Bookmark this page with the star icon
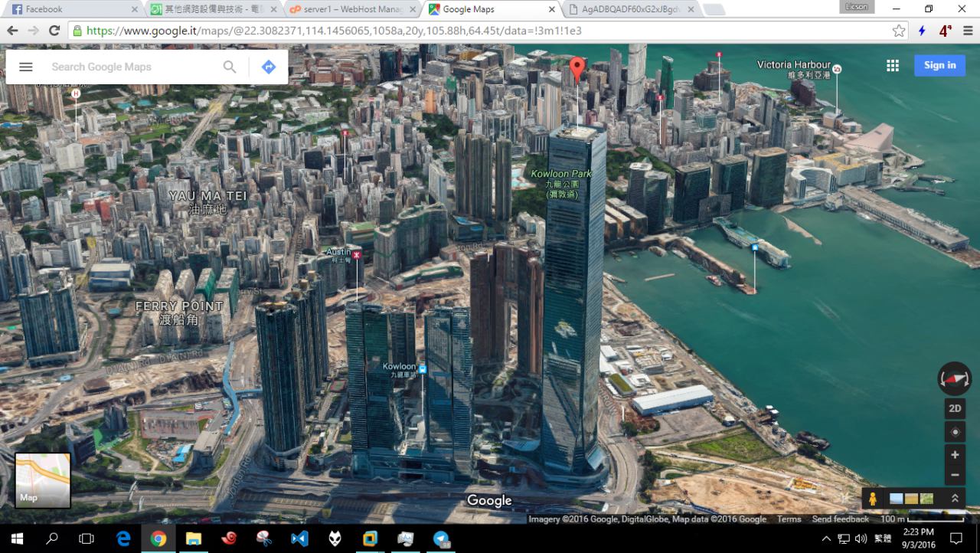980x553 pixels. point(899,31)
